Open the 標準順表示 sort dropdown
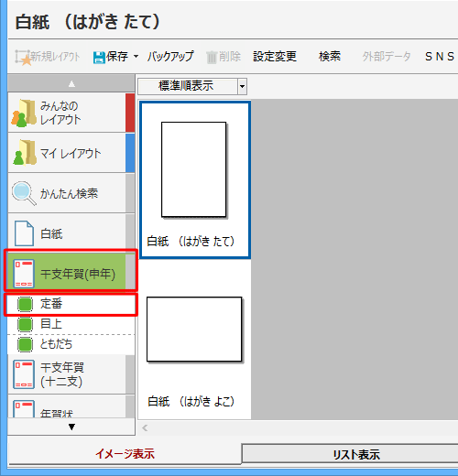458x476 pixels. coord(192,86)
